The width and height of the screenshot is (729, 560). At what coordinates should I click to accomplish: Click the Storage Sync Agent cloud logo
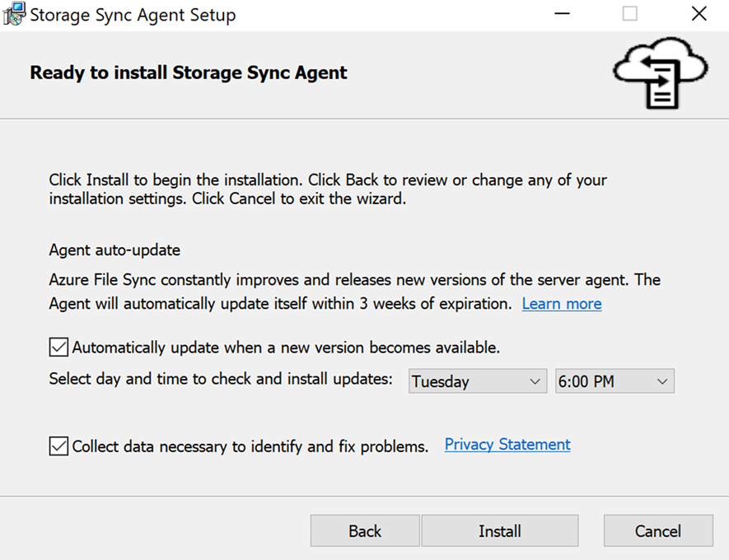[x=659, y=73]
